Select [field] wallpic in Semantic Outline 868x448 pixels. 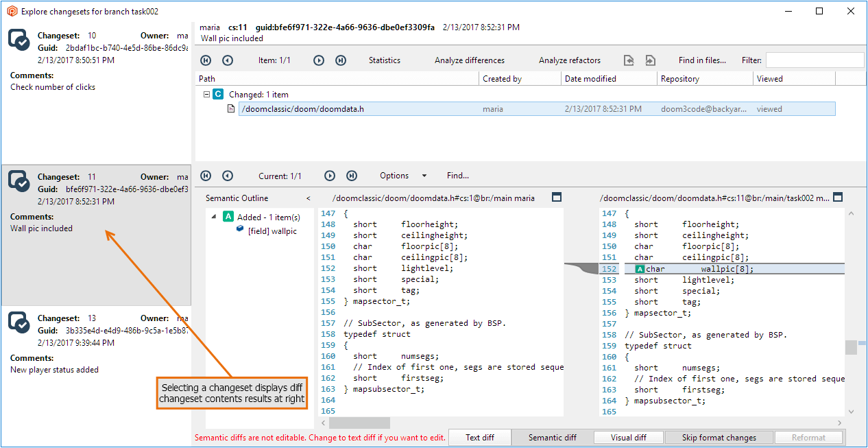272,231
